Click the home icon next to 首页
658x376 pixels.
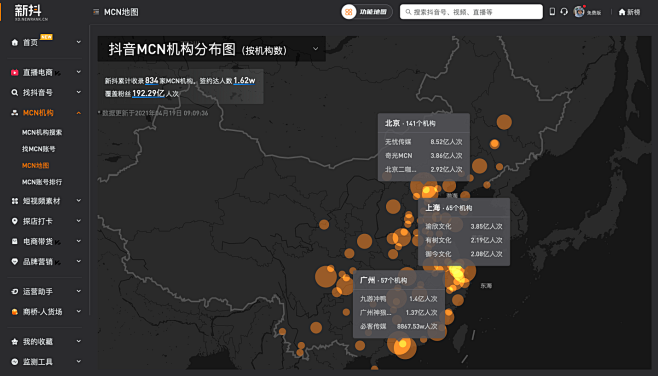(15, 42)
